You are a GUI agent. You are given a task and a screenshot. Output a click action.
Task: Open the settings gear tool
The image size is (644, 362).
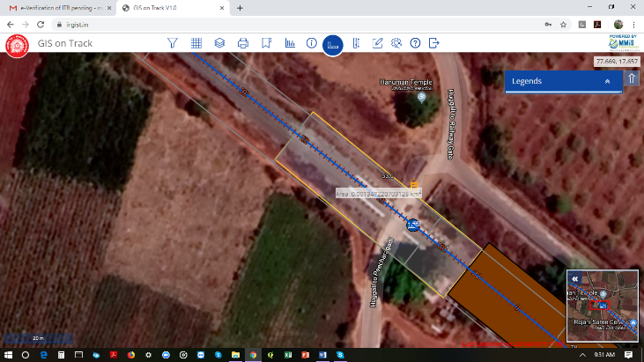396,43
